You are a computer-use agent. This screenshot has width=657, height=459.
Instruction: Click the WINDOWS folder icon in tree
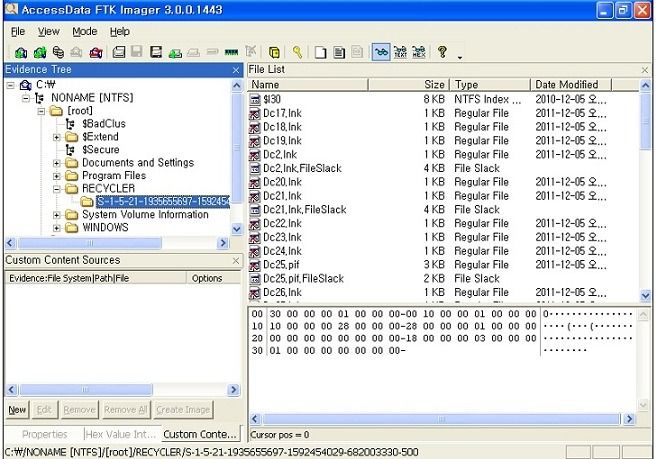(72, 228)
